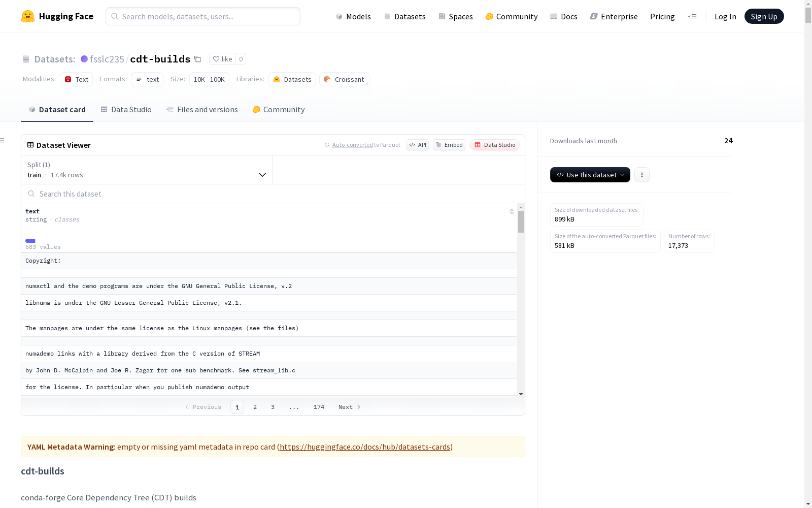
Task: Select row 'libnuma is under the GNU Lesser'
Action: 269,303
